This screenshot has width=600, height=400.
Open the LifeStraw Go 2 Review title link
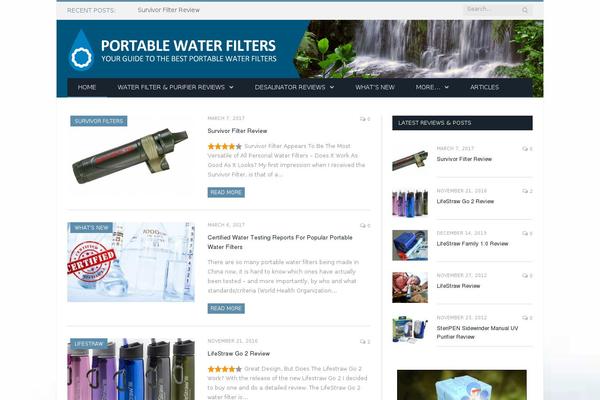click(x=239, y=354)
